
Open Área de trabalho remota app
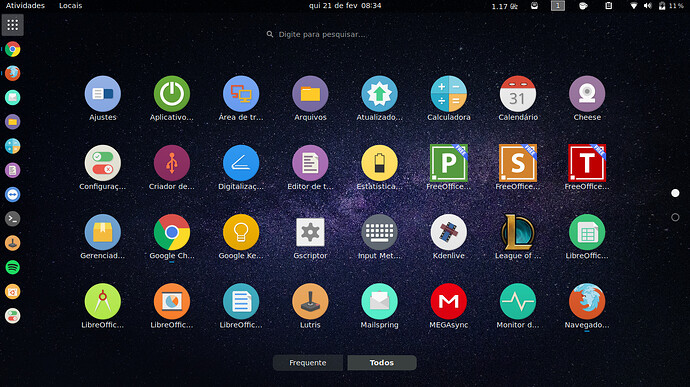[x=241, y=94]
